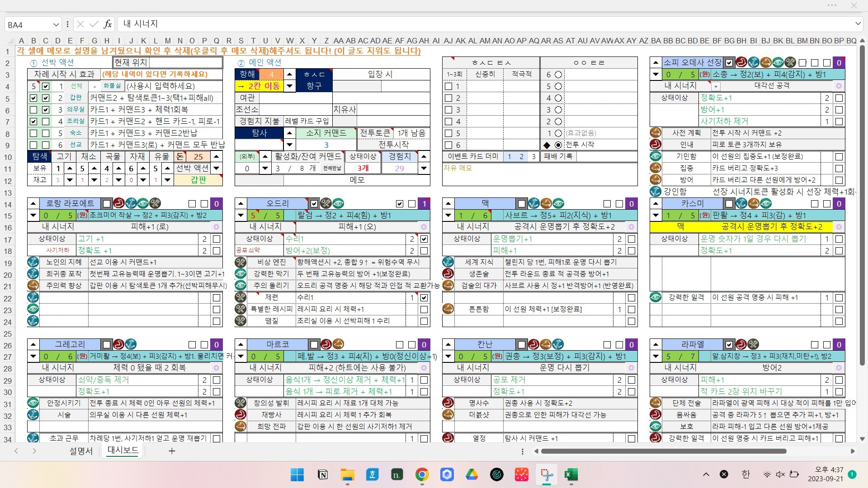Click the yellow 2칸 이동 cell
Viewport: 868px width, 488px height.
click(259, 86)
